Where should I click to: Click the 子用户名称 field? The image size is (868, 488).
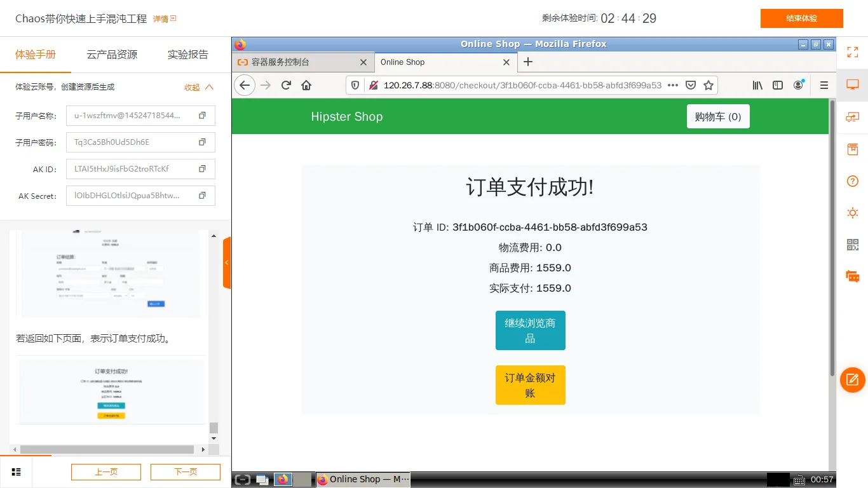pyautogui.click(x=140, y=116)
